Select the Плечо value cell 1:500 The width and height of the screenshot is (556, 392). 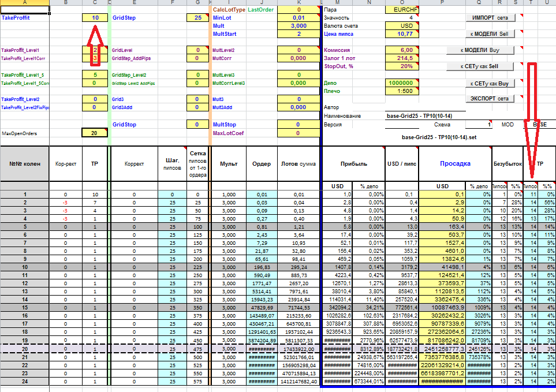[x=402, y=91]
